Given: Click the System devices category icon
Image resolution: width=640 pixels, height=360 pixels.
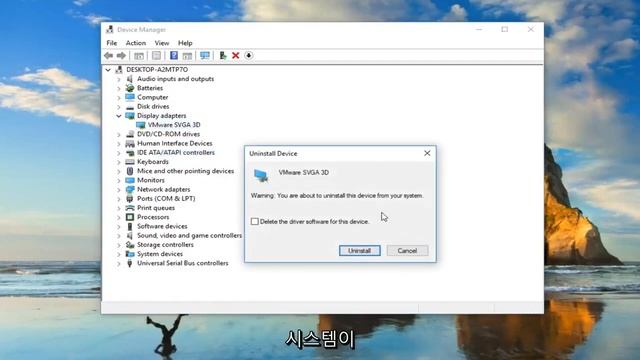Looking at the screenshot, I should click(130, 254).
